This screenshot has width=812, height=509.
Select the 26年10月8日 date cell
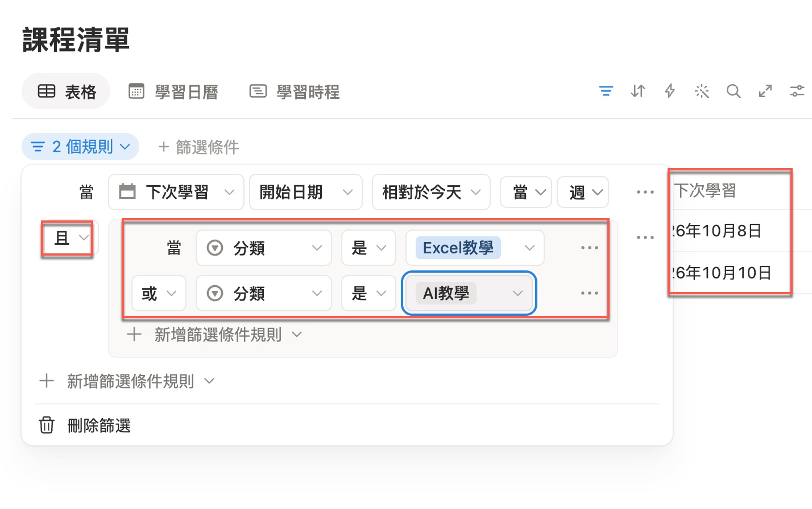[716, 231]
